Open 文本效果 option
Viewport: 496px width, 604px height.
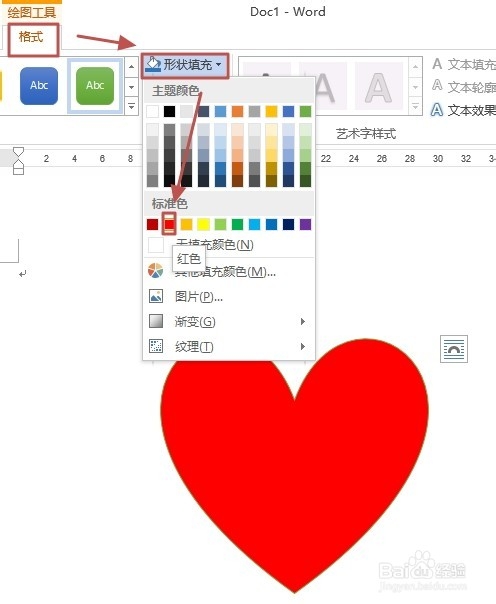[x=464, y=110]
